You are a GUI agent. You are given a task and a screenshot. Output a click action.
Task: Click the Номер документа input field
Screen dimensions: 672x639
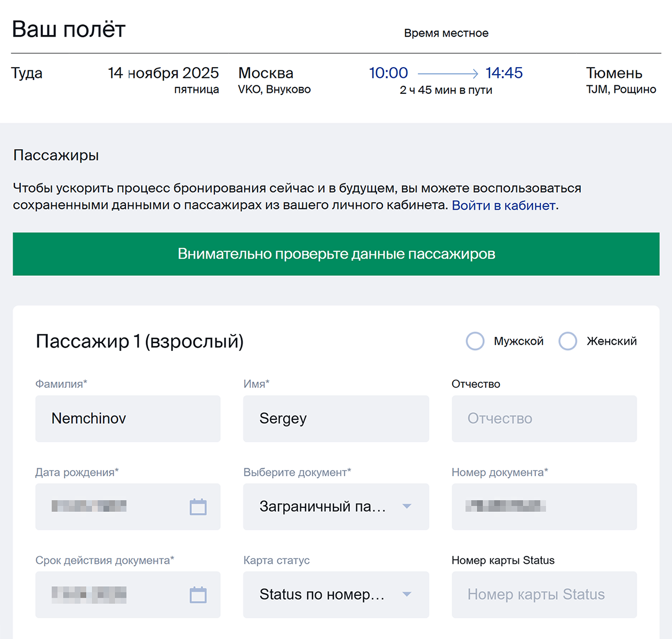[x=544, y=507]
